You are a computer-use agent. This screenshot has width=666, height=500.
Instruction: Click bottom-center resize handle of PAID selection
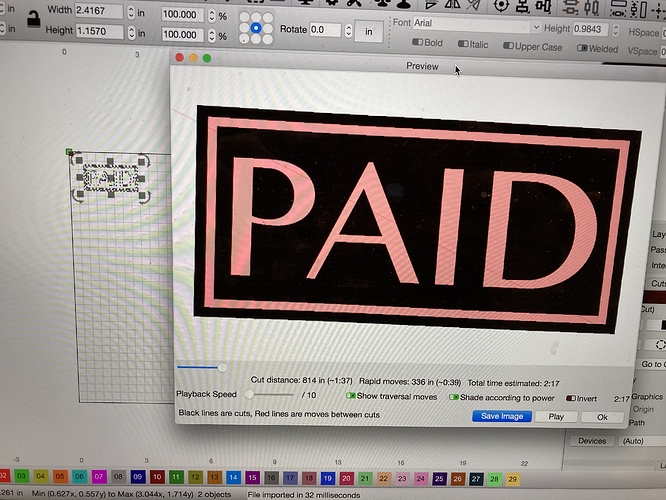coord(111,195)
